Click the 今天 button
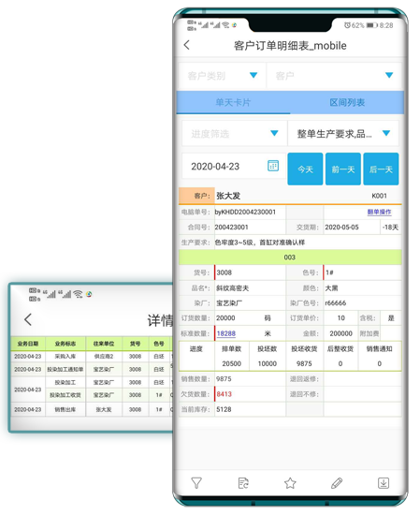This screenshot has height=515, width=420. [x=305, y=169]
